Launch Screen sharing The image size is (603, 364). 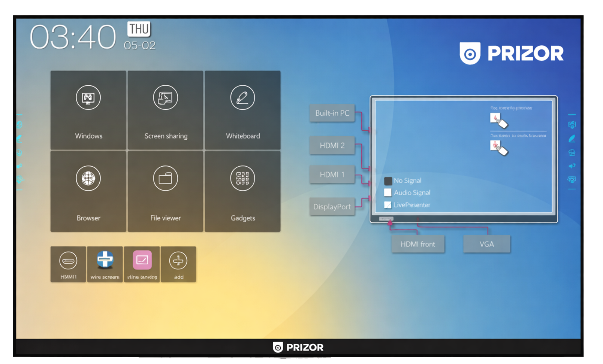pos(165,110)
